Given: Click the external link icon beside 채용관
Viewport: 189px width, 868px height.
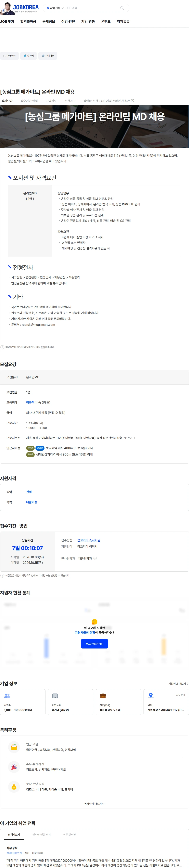Looking at the screenshot, I should coord(133,101).
